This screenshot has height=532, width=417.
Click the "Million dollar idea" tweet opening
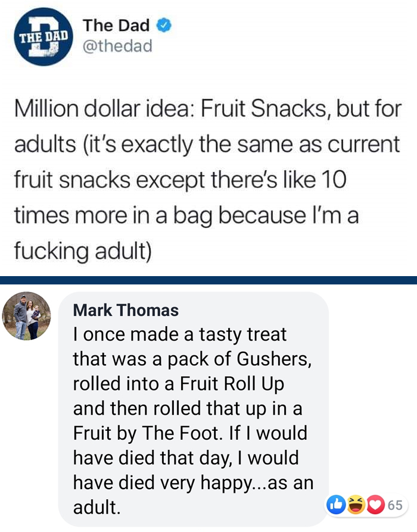(x=100, y=110)
